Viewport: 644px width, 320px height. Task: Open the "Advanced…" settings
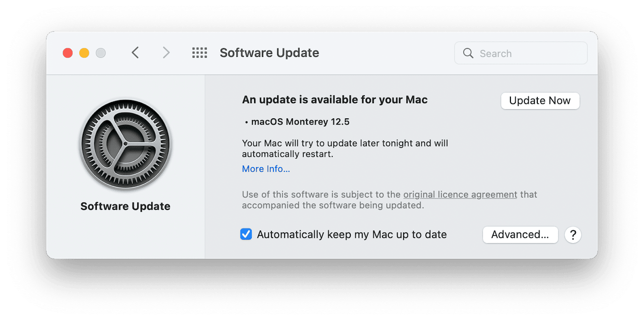tap(520, 235)
